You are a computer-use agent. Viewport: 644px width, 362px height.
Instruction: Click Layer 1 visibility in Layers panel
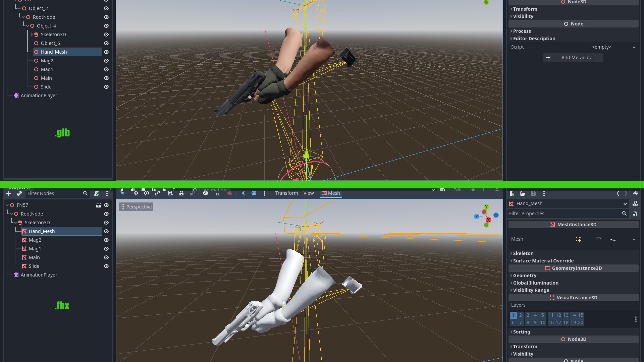pyautogui.click(x=513, y=315)
